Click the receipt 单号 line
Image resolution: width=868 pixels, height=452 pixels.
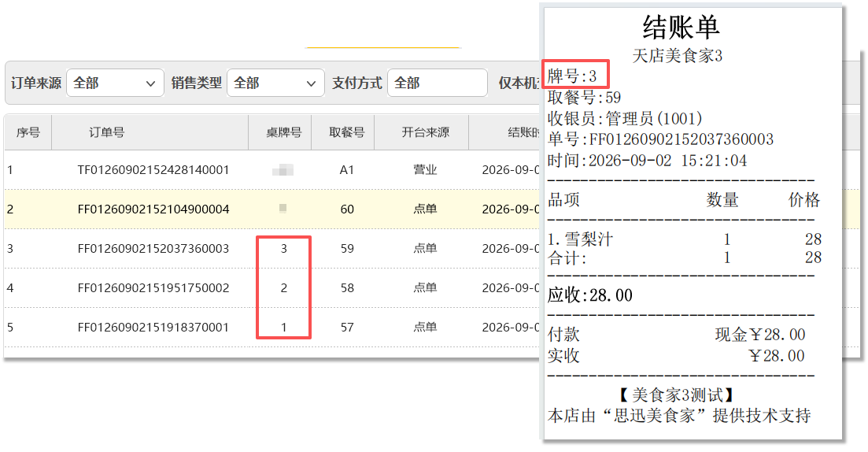(x=660, y=139)
